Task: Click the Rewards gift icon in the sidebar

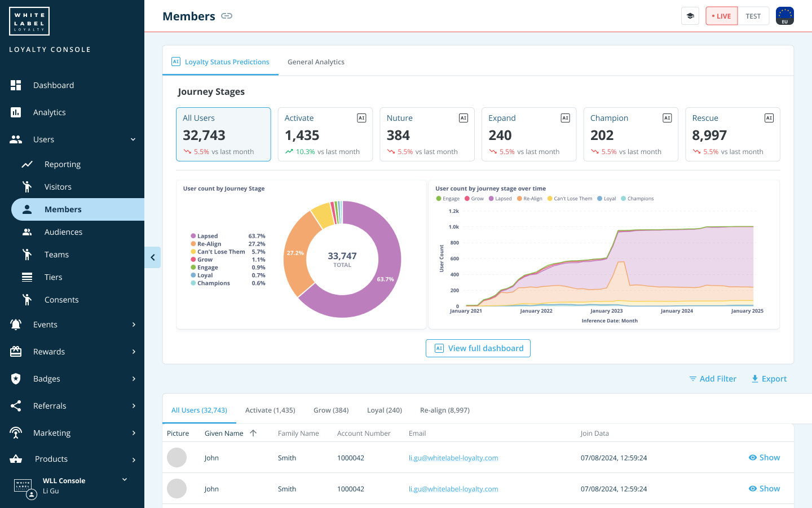Action: click(x=16, y=351)
